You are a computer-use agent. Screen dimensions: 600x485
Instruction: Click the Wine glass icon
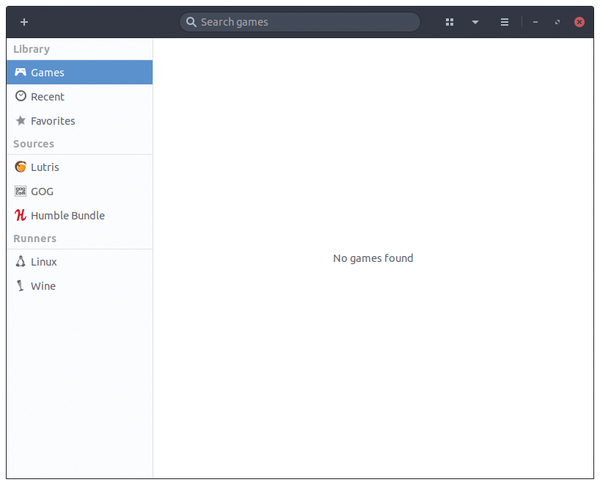coord(20,286)
